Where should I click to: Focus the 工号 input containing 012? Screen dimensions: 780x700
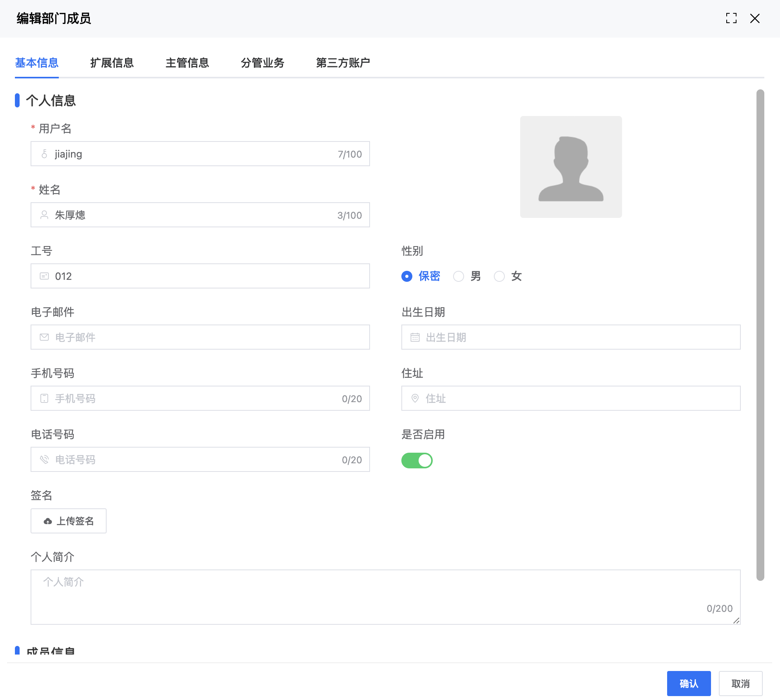click(x=200, y=276)
